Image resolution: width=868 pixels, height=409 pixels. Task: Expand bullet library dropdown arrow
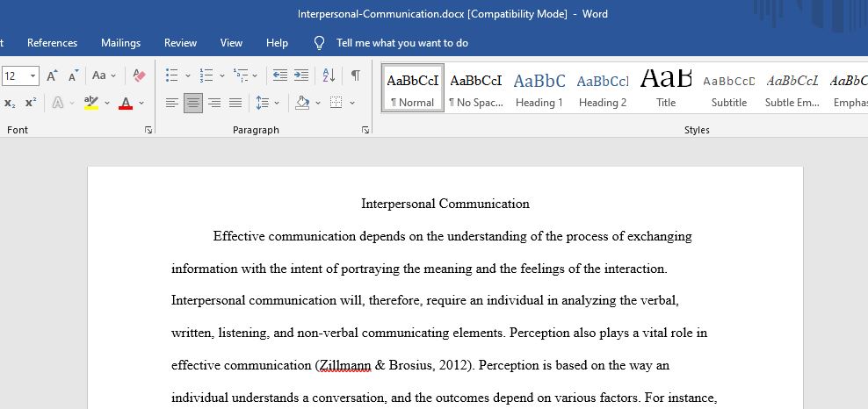point(187,76)
